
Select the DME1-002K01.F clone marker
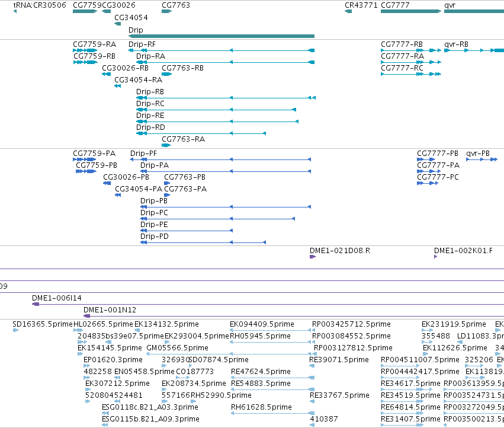click(435, 257)
